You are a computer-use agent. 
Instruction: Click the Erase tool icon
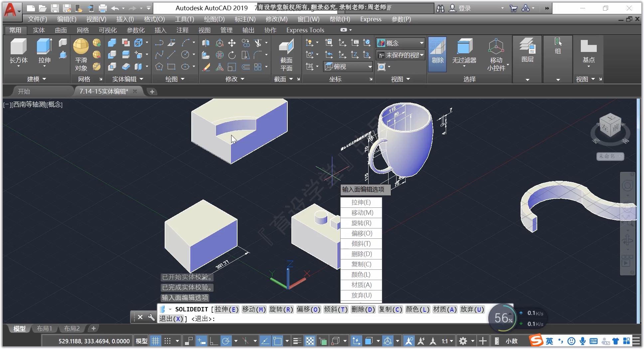tap(206, 67)
